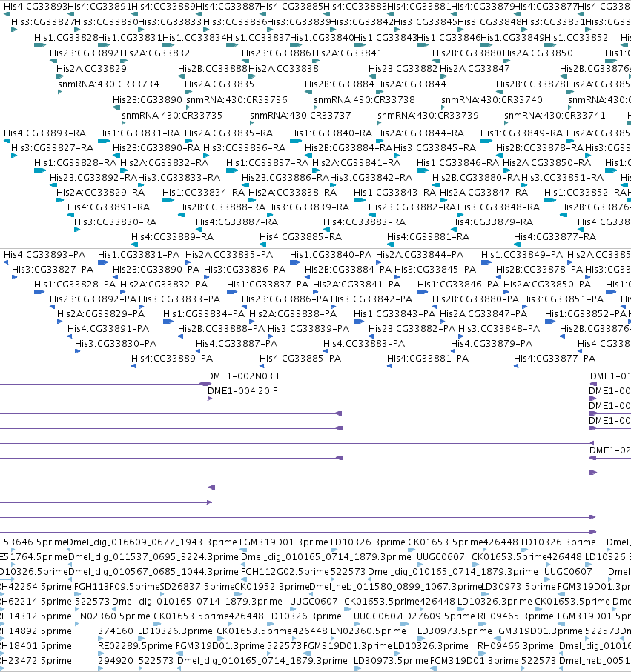Click the His1:CG33831-PA protein arrow glyph

103,262
